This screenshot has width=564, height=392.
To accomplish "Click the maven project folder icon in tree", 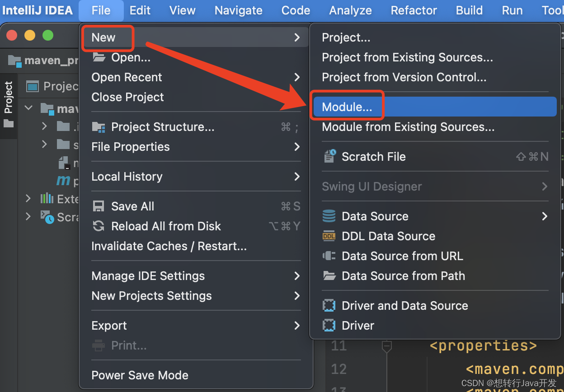I will [47, 109].
